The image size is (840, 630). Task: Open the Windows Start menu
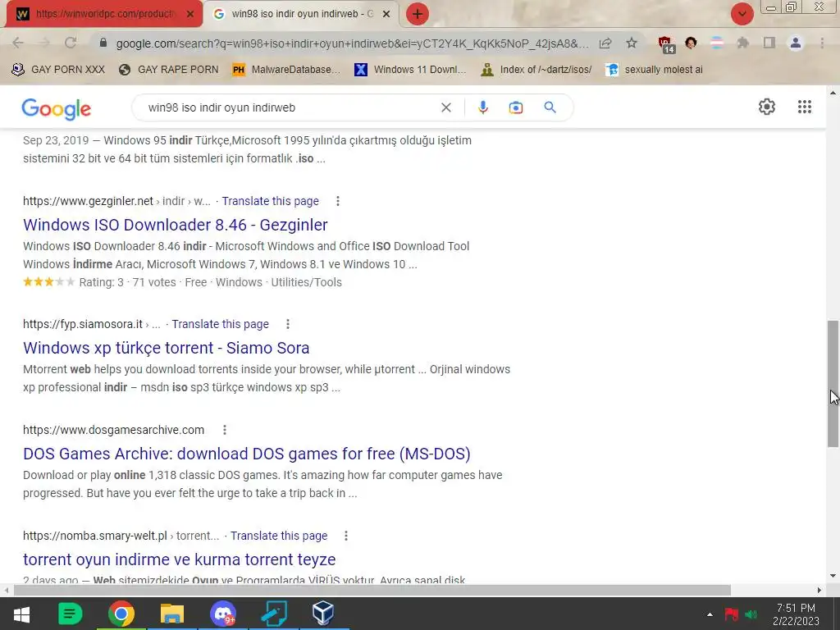21,614
